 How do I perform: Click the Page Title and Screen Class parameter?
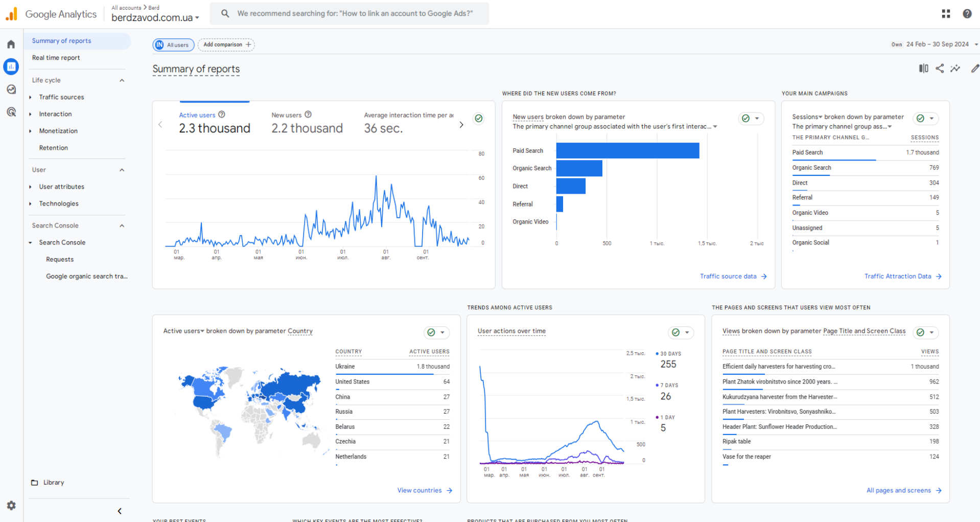point(864,331)
